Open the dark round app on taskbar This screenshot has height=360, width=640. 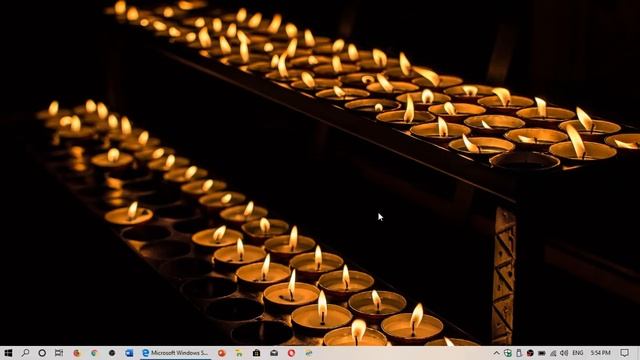tap(111, 353)
